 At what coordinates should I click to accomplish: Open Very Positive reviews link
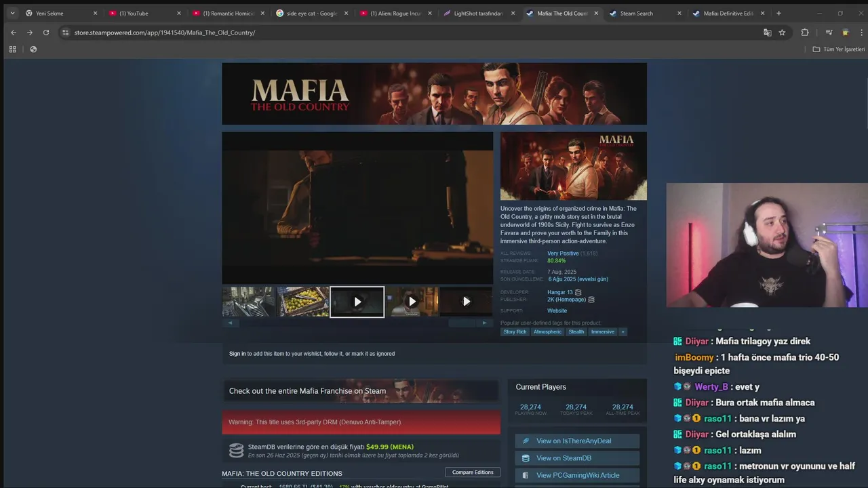pos(563,253)
